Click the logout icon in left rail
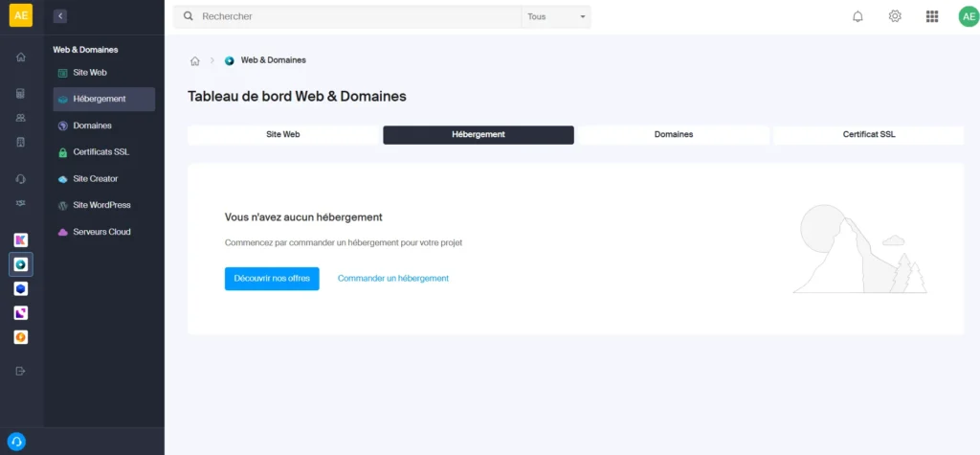Screen dimensions: 980x455 [x=21, y=371]
